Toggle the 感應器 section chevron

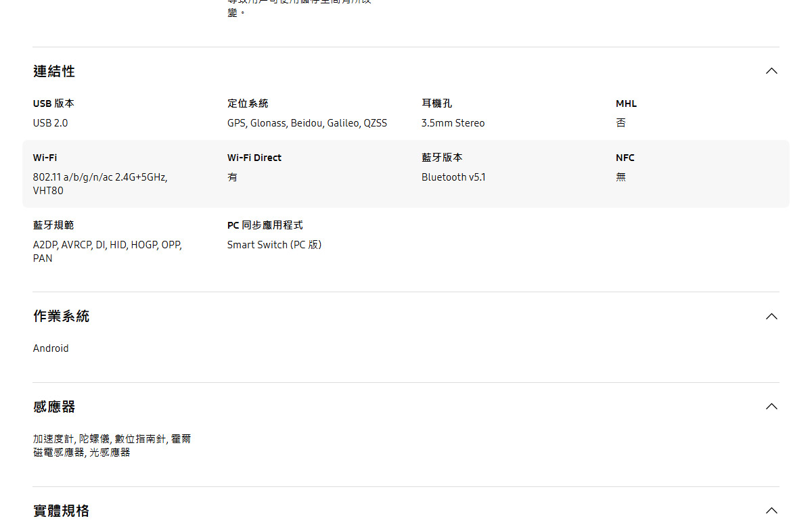(x=771, y=407)
